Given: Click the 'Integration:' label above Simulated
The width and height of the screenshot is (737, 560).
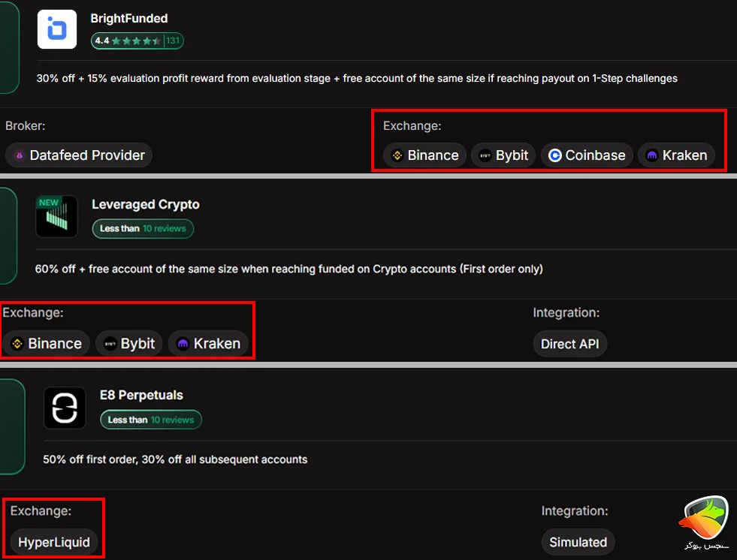Looking at the screenshot, I should click(575, 510).
